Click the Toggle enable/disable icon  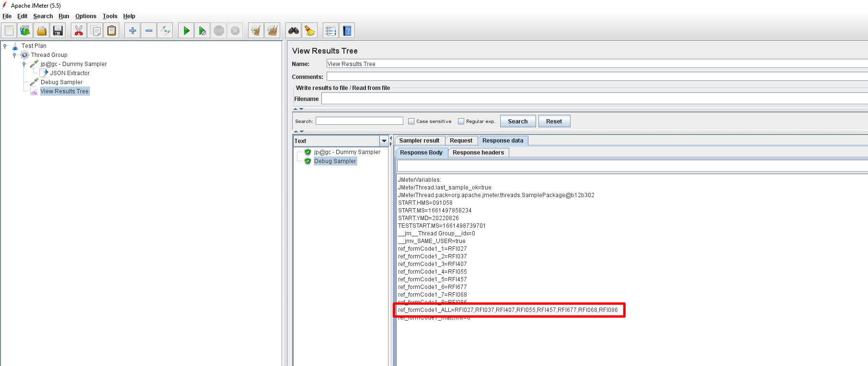pos(165,31)
